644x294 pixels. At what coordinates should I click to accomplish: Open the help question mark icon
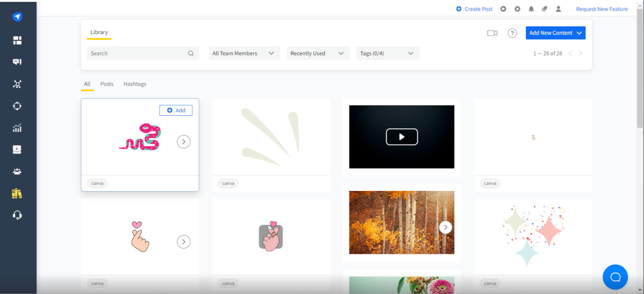click(x=512, y=33)
